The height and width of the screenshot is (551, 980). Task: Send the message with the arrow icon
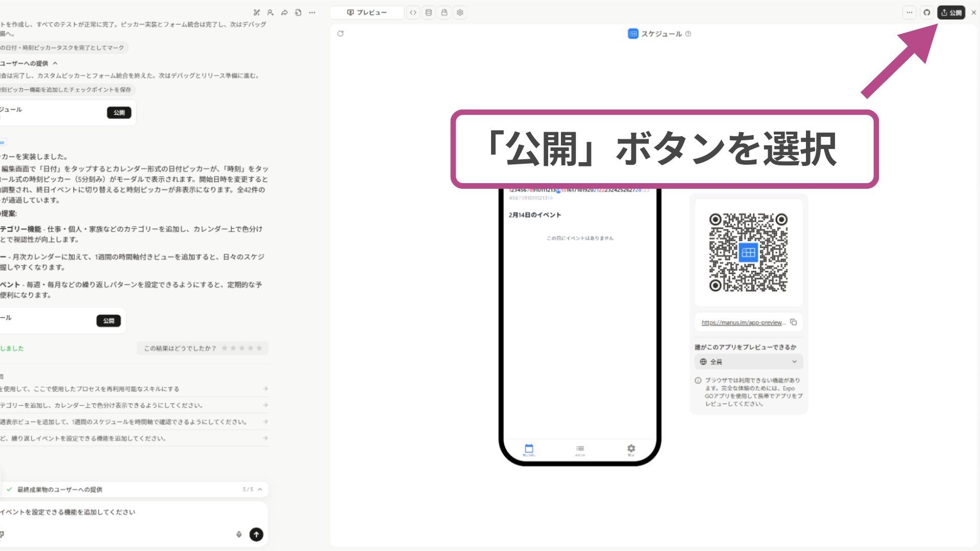coord(256,534)
